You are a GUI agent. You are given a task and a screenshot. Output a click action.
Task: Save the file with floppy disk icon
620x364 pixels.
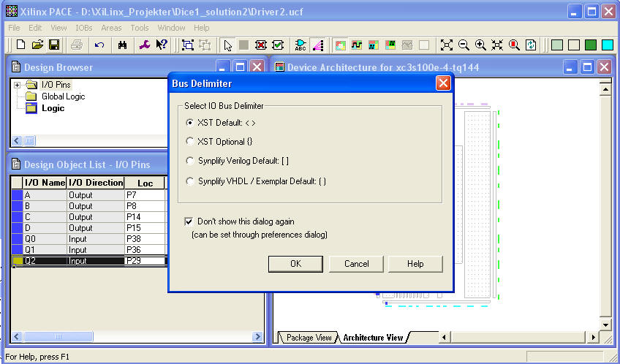point(54,45)
